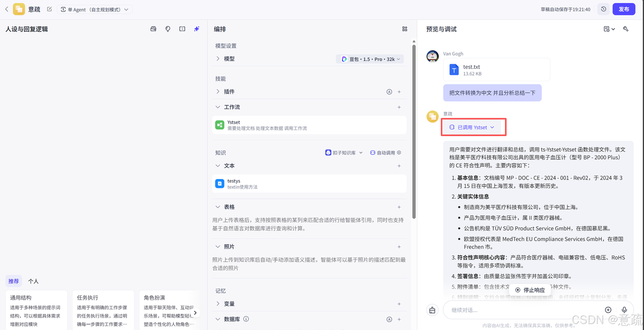Click the Van Gogh user avatar

point(432,56)
